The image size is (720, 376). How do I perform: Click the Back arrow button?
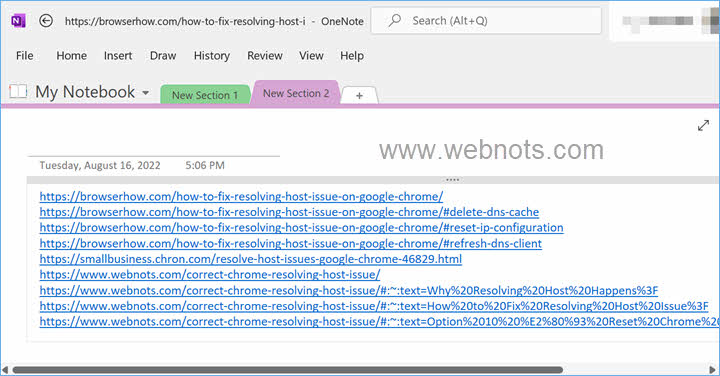[46, 21]
